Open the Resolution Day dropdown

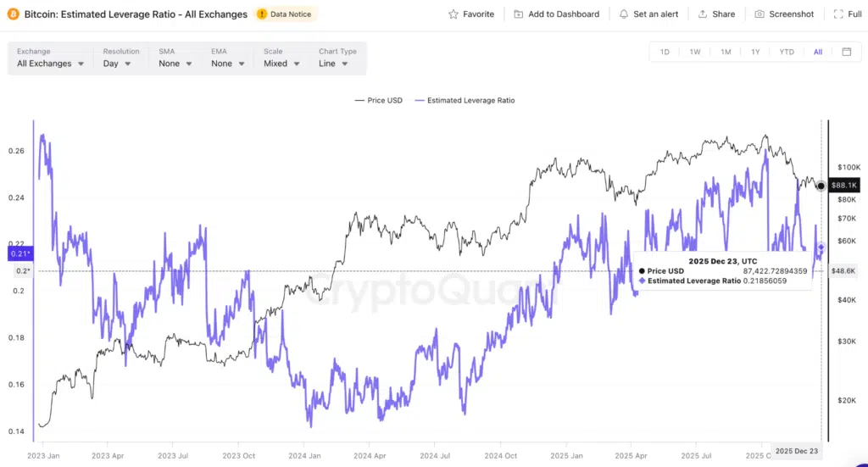tap(117, 64)
